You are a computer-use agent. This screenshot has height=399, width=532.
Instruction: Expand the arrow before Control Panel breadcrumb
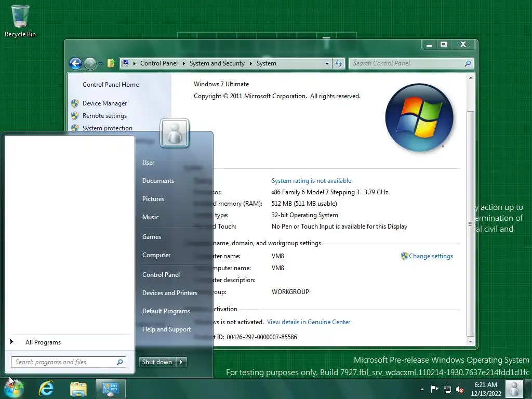click(x=135, y=63)
